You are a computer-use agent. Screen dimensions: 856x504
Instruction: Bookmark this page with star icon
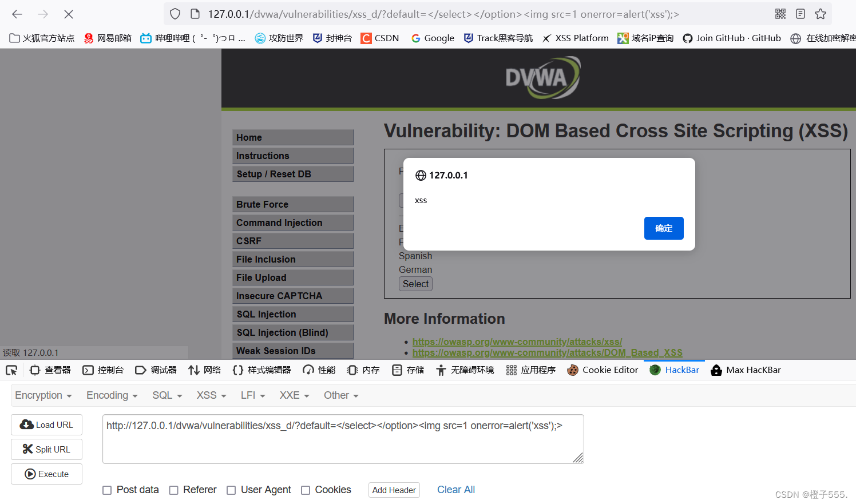pos(821,14)
